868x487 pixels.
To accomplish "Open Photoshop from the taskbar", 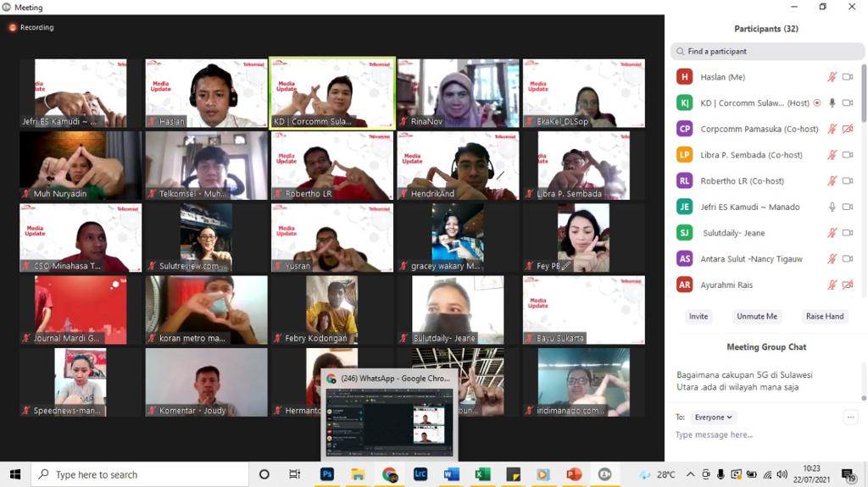I will pyautogui.click(x=327, y=474).
